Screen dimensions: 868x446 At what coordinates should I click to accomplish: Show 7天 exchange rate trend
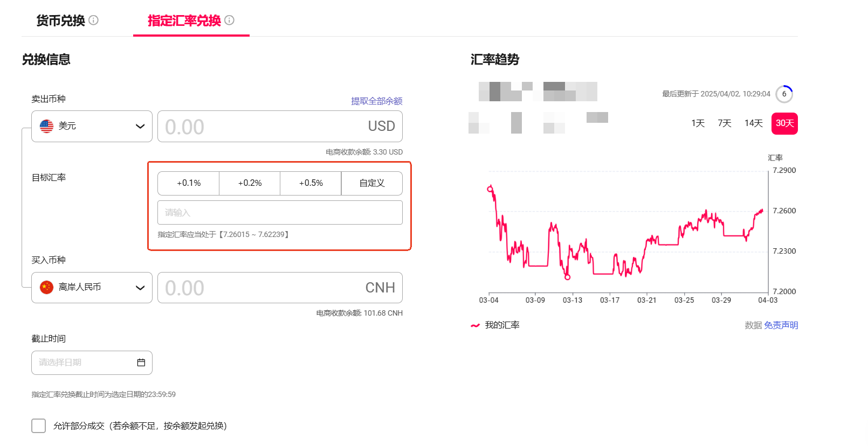click(x=725, y=123)
